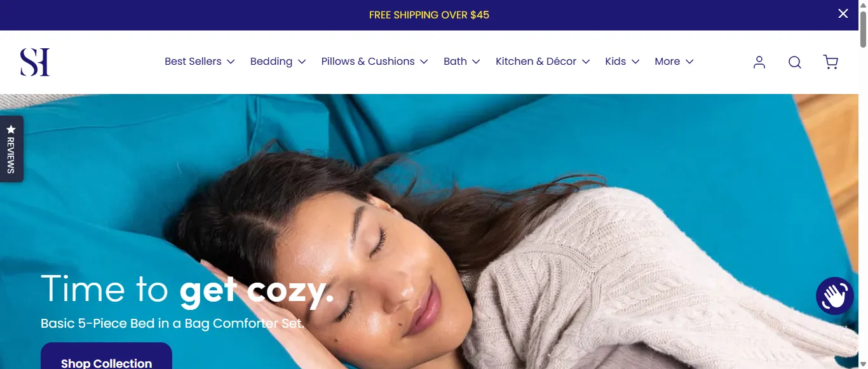Expand the Bedding dropdown arrow
The image size is (868, 369).
click(x=302, y=62)
